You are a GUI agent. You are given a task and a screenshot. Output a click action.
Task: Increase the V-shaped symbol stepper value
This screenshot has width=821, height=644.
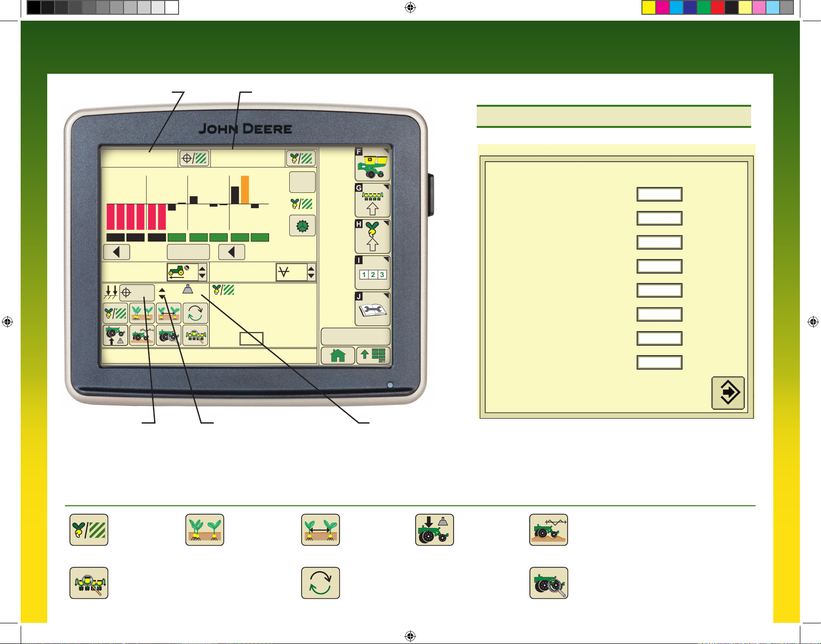(x=311, y=268)
